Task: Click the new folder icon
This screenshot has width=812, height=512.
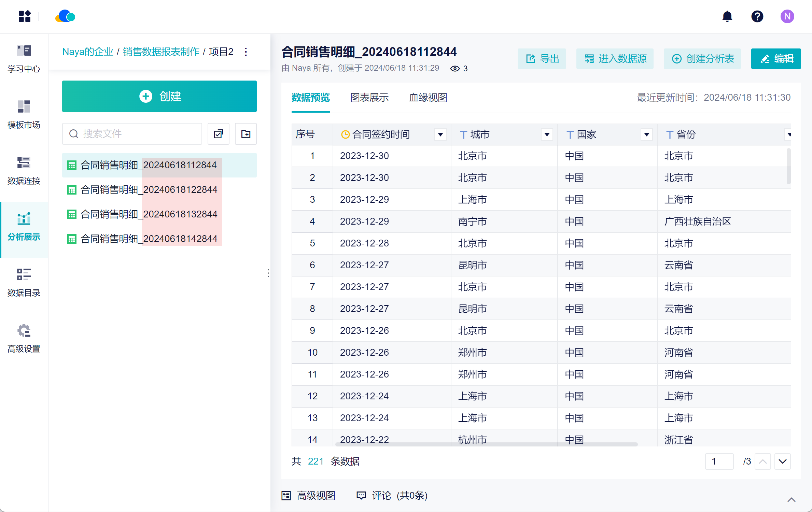Action: pyautogui.click(x=246, y=134)
